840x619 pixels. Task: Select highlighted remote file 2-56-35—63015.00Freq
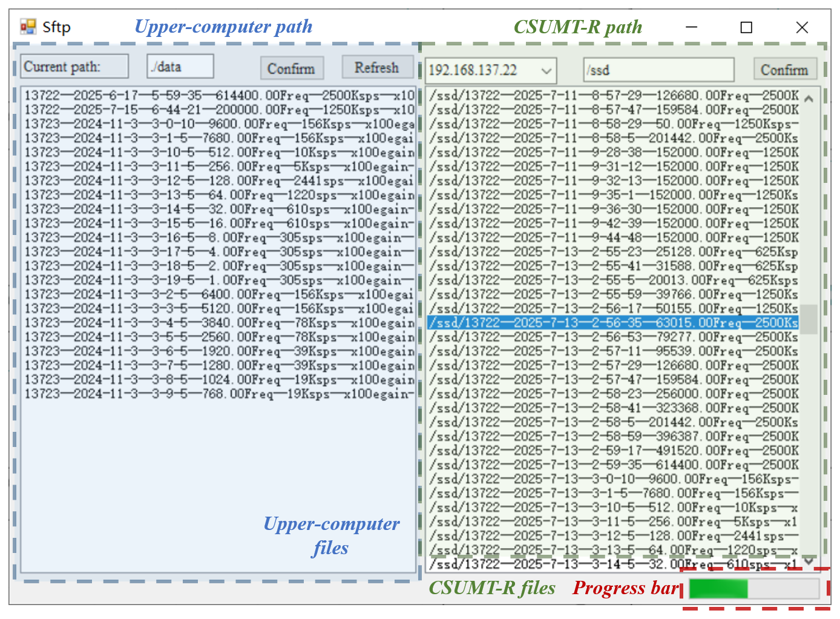coord(612,323)
